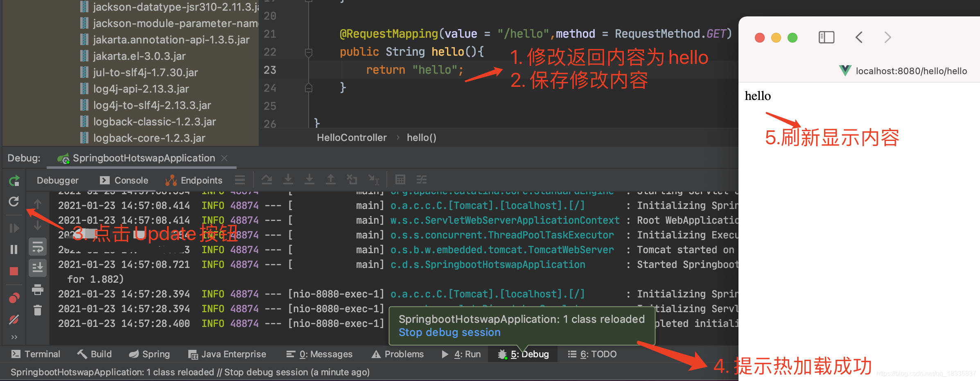Click the c.d.s.SpringbootHotswapApplication link in the console
Screen dimensions: 980x381
(x=488, y=265)
